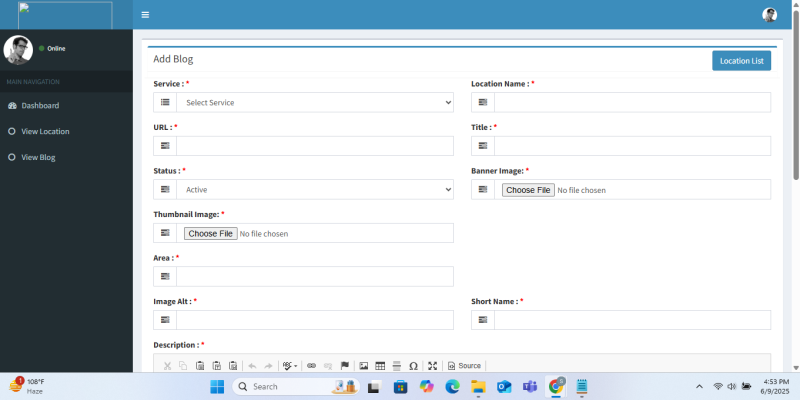Image resolution: width=800 pixels, height=400 pixels.
Task: Click the Wi-Fi icon in system tray
Action: coord(718,386)
